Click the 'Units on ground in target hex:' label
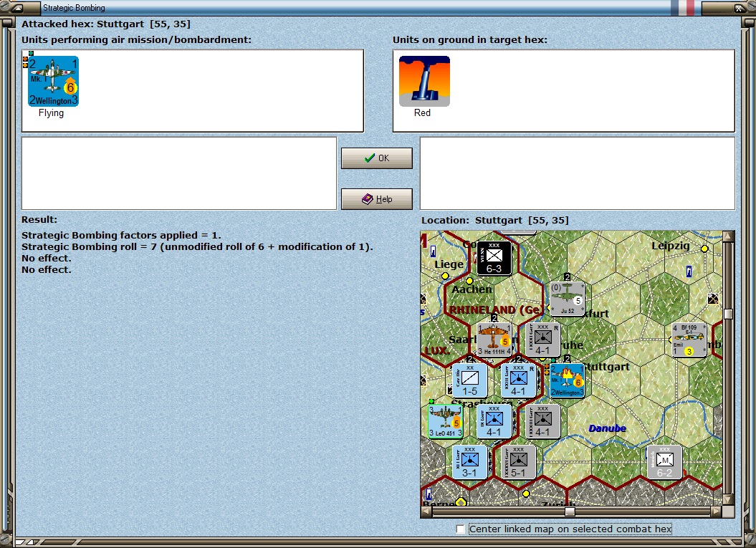This screenshot has height=548, width=756. 469,39
